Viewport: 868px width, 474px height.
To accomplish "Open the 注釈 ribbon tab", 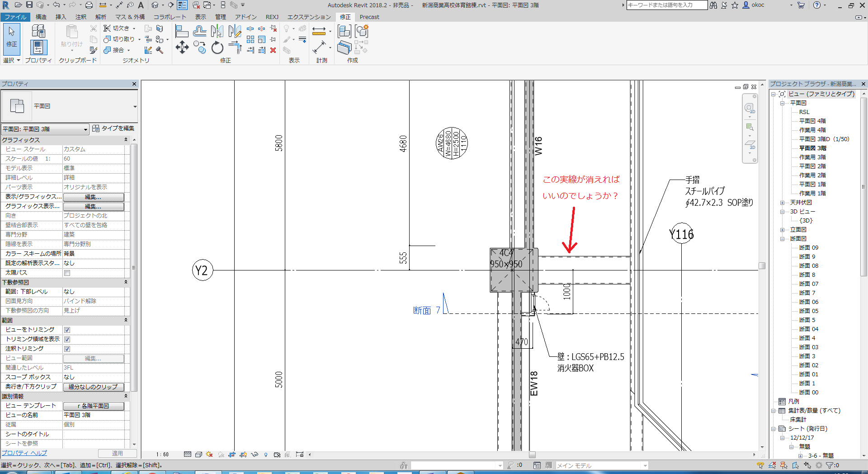I will [x=80, y=17].
